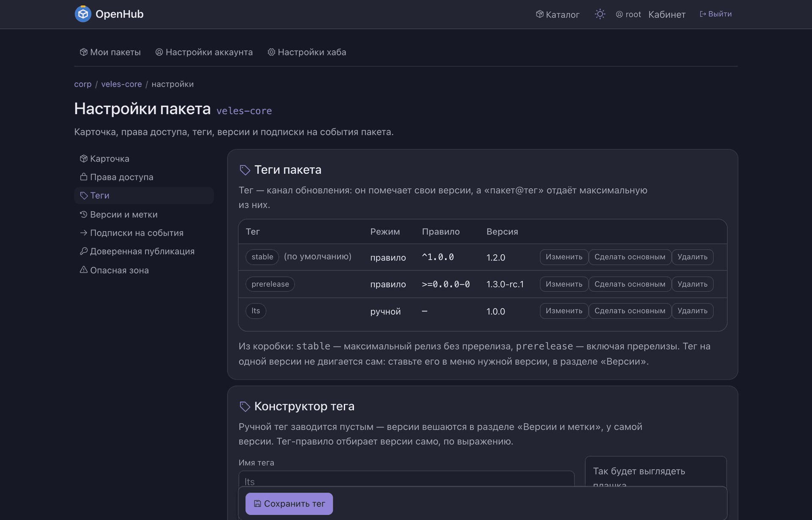Select Карточка in the sidebar
The width and height of the screenshot is (812, 520).
[144, 159]
